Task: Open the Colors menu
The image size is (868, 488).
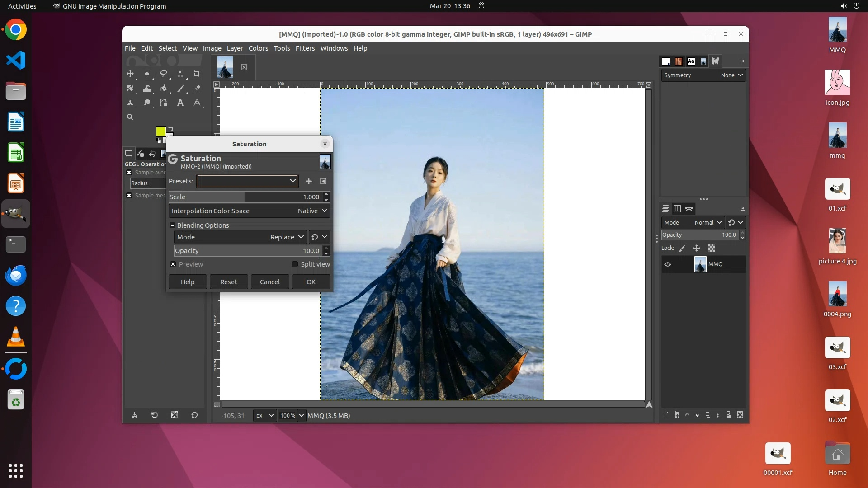Action: tap(258, 48)
